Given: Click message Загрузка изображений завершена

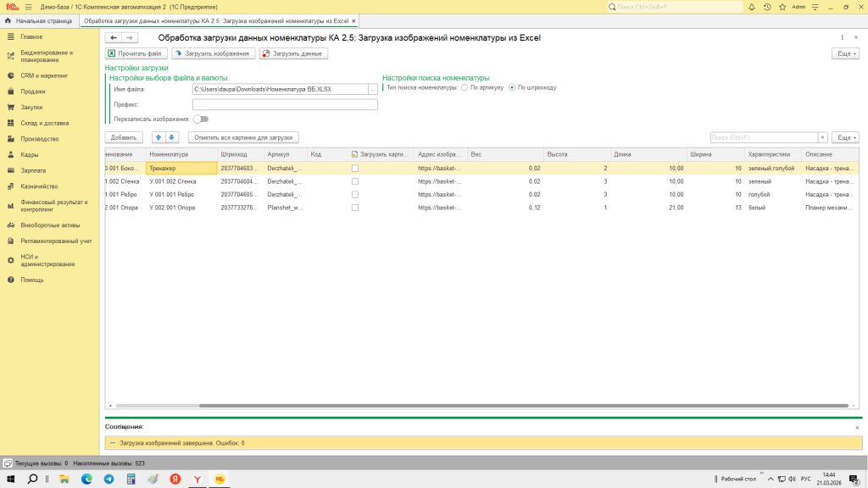Looking at the screenshot, I should click(182, 443).
